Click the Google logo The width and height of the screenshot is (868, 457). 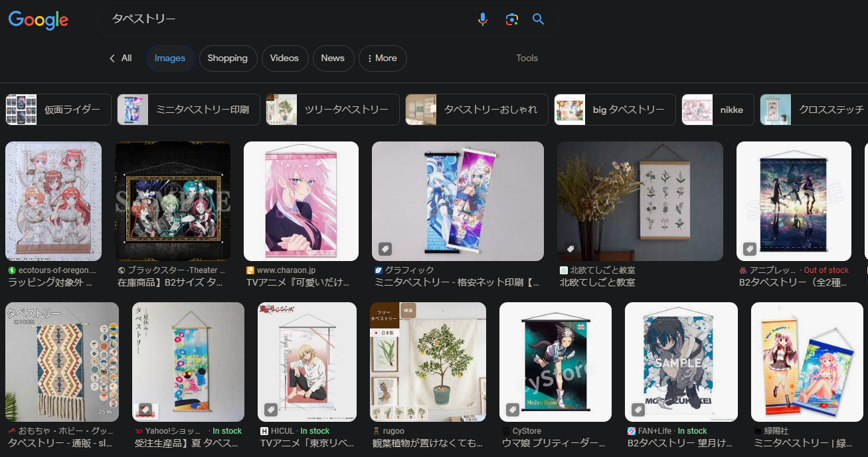pyautogui.click(x=39, y=20)
